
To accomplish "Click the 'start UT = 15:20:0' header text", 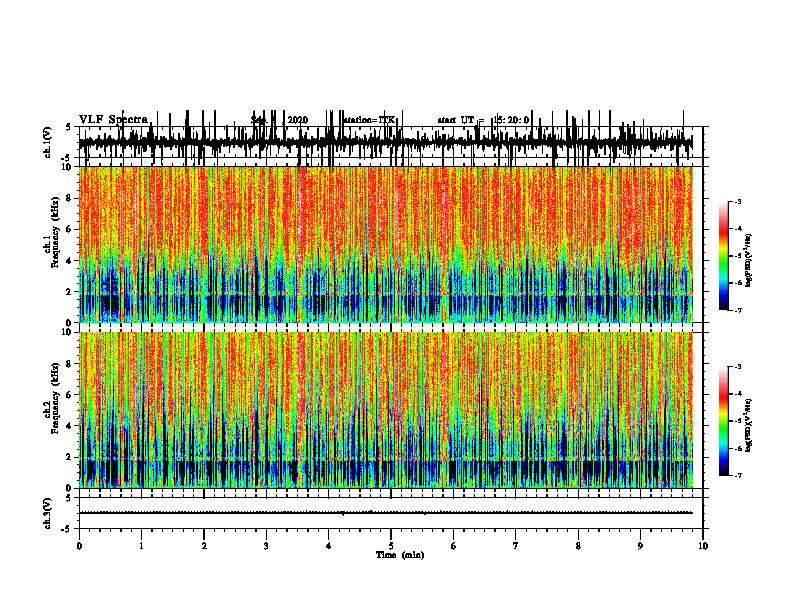I will tap(483, 120).
